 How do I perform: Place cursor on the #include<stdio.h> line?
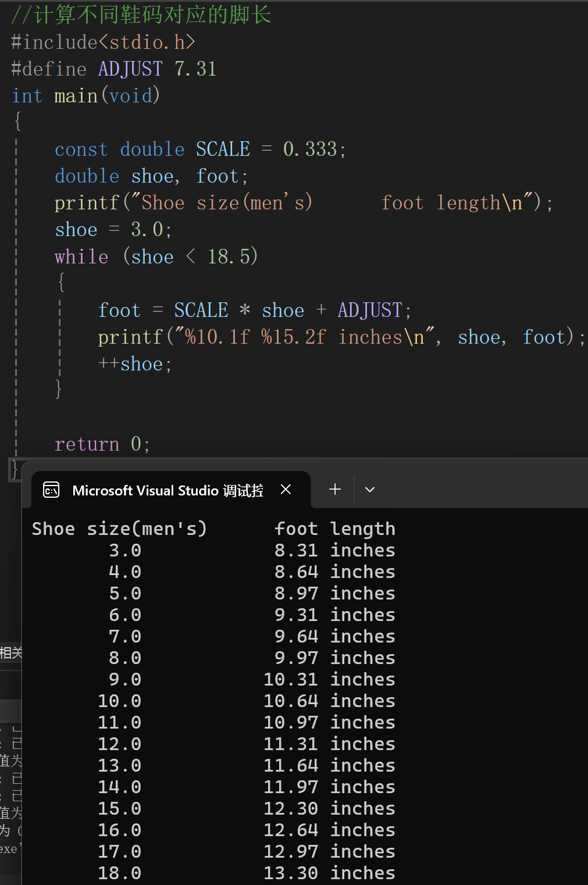point(103,42)
